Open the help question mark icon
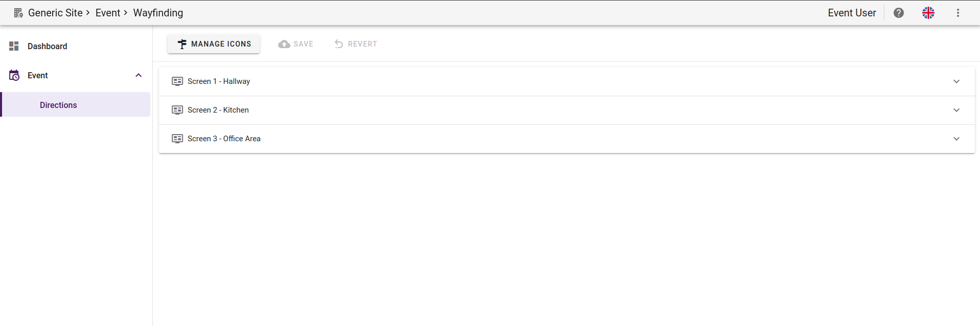 [898, 13]
